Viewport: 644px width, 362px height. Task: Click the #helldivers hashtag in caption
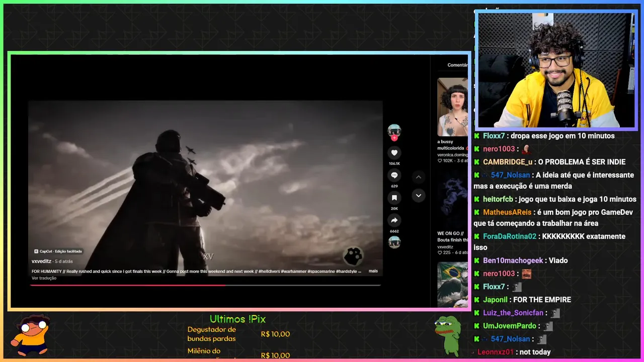[x=269, y=271]
